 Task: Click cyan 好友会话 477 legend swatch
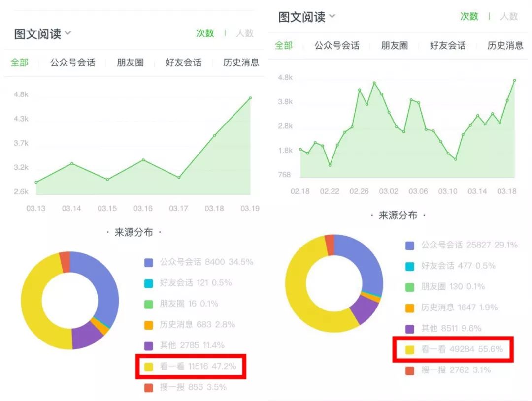tap(410, 266)
